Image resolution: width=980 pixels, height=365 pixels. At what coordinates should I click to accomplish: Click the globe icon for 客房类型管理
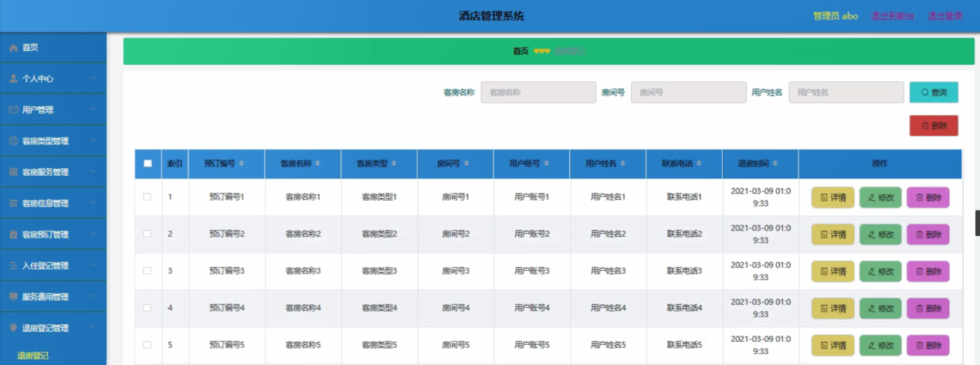point(13,141)
